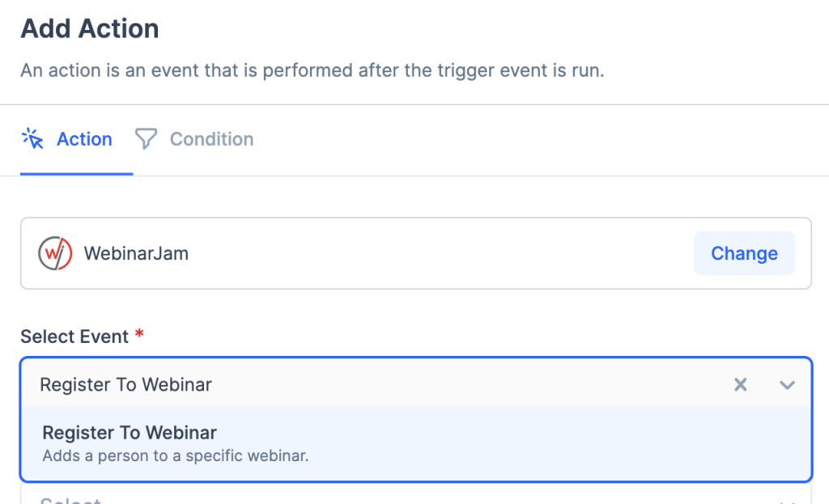Click the action description text under the heading
Screen dimensions: 829x504
(x=312, y=70)
